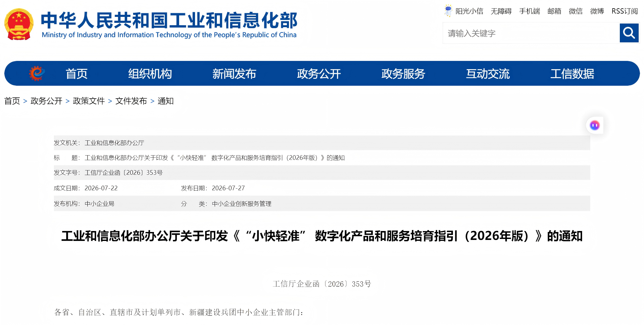Open the 组织机构 navigation item
Viewport: 644px width, 325px height.
tap(150, 73)
